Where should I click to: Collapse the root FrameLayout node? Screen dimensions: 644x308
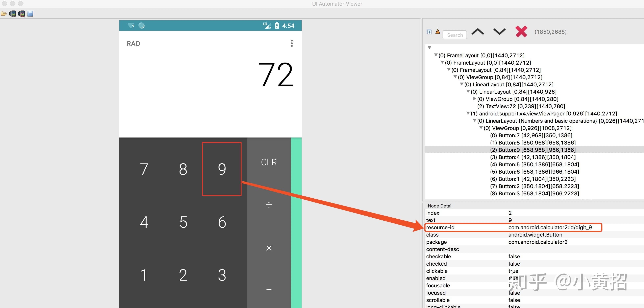[x=436, y=55]
